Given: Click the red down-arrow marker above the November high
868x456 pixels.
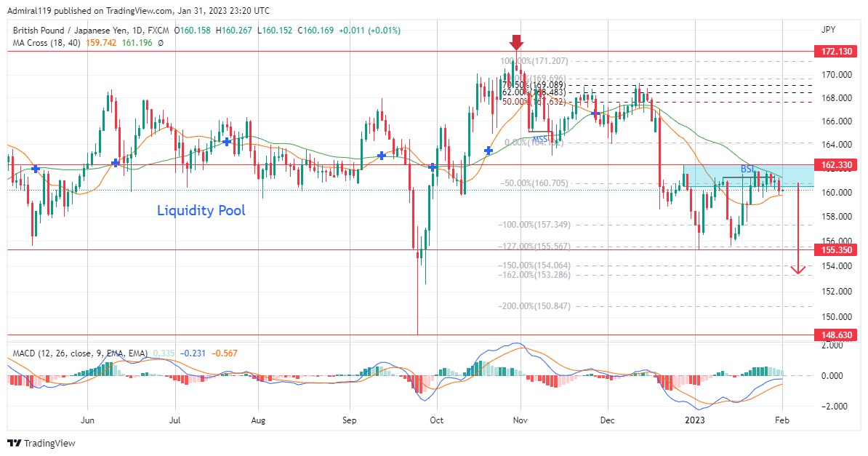Looking at the screenshot, I should (x=516, y=43).
